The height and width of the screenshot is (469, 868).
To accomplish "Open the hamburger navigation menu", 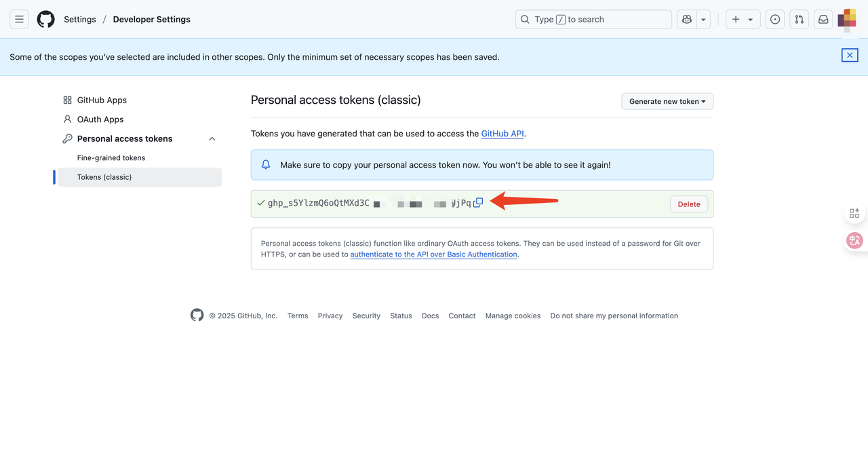I will (19, 20).
